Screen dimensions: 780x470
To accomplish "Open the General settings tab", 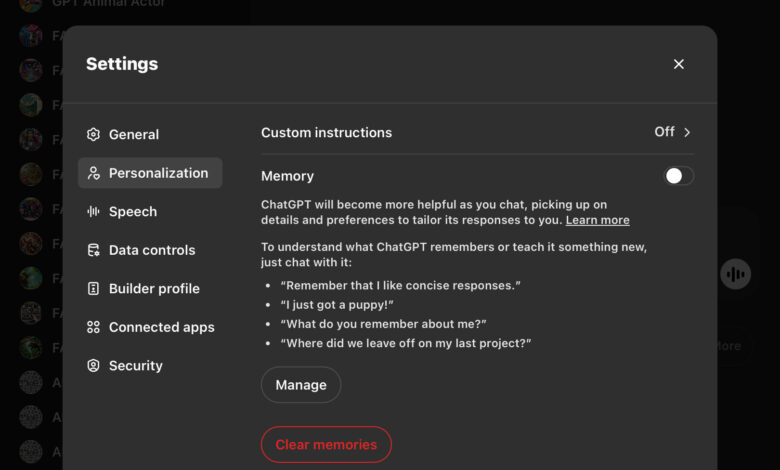I will coord(150,134).
